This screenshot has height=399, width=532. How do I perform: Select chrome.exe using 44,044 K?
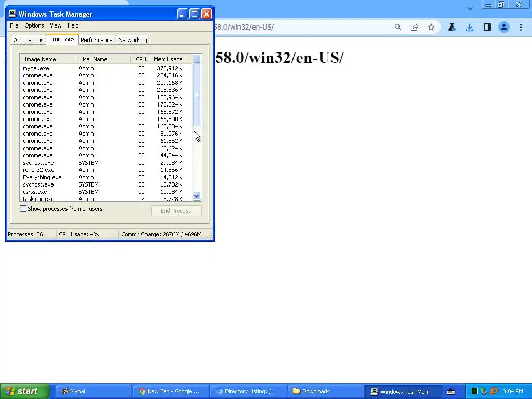click(x=106, y=155)
